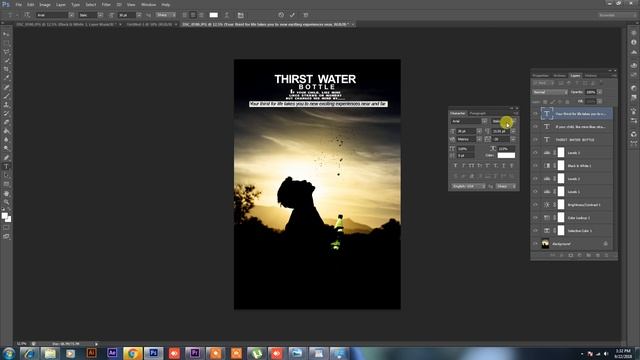The image size is (640, 360).
Task: Click the add layer mask icon
Action: click(x=571, y=255)
